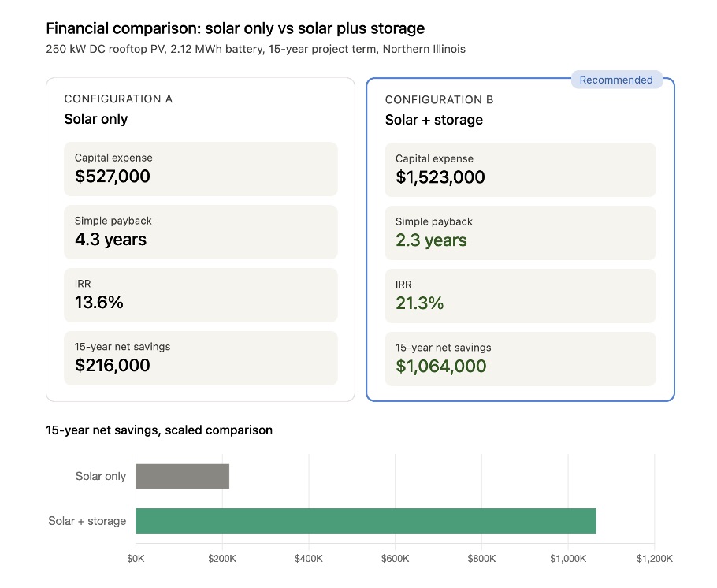Viewport: 717px width, 588px height.
Task: Click the $400K axis tick label
Action: (309, 559)
